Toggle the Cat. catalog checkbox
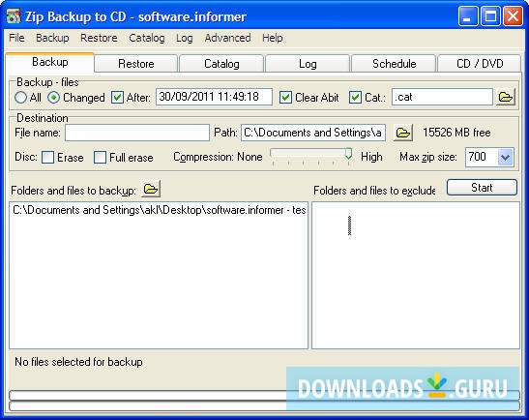529x420 pixels. 355,98
